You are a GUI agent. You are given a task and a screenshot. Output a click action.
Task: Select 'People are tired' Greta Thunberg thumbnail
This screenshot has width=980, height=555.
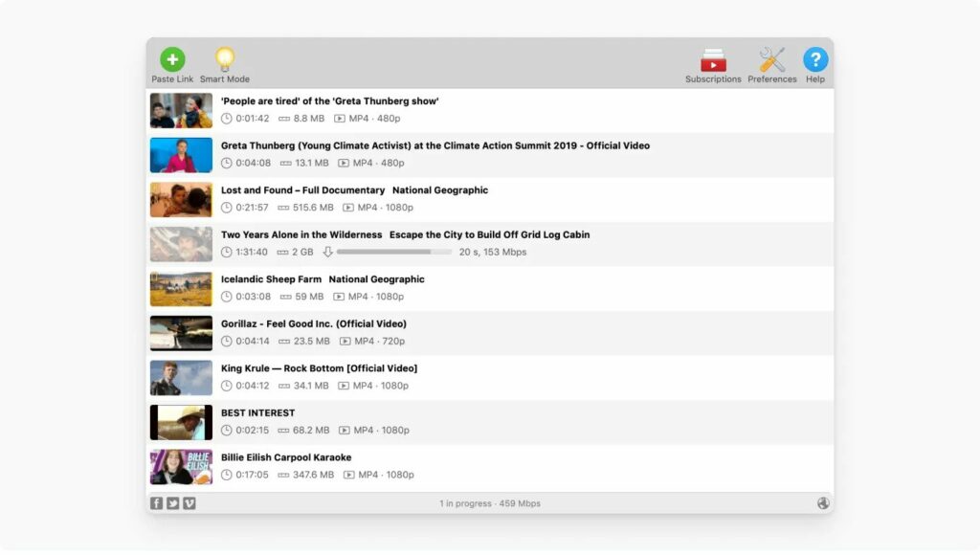click(181, 111)
